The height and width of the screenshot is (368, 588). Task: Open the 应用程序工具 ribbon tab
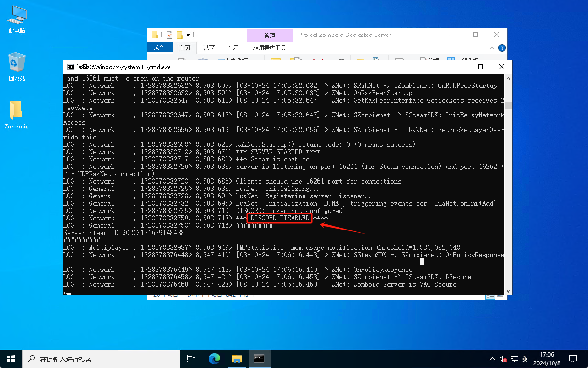click(x=270, y=47)
